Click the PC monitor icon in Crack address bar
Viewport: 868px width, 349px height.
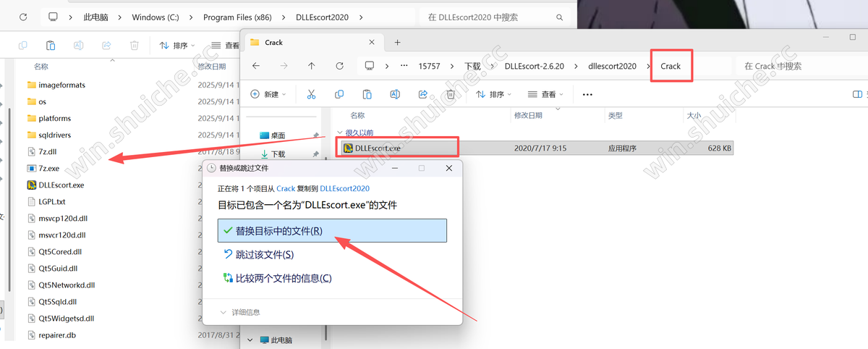point(370,66)
